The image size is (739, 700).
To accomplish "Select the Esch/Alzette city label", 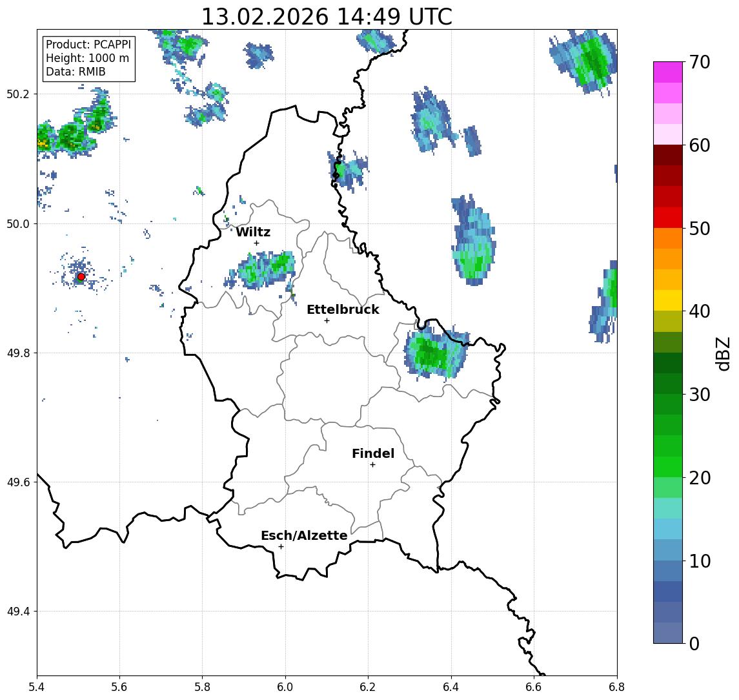I will pyautogui.click(x=304, y=535).
